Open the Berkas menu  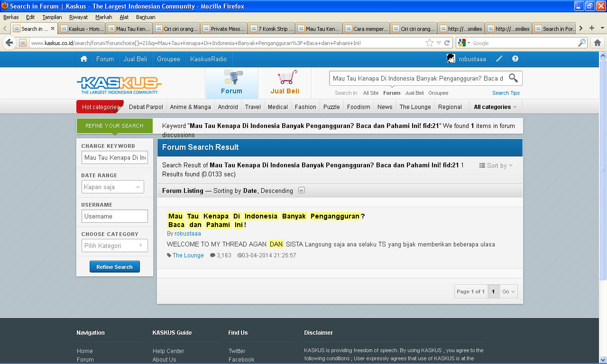pos(11,17)
